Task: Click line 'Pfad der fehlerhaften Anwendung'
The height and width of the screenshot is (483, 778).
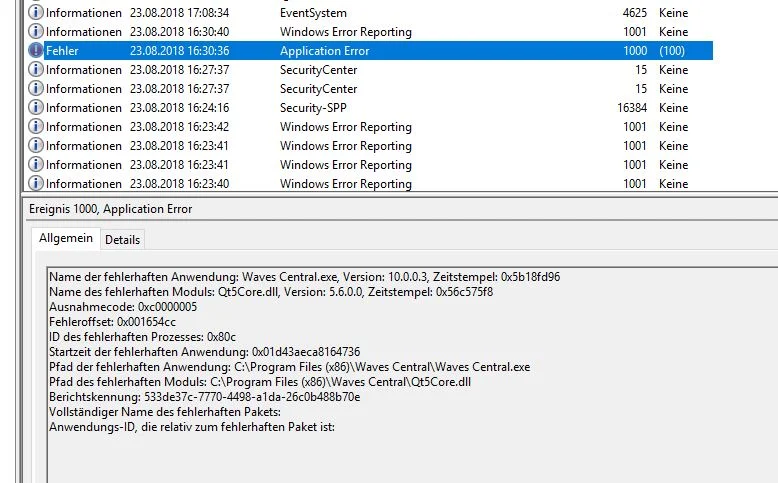Action: (x=290, y=367)
